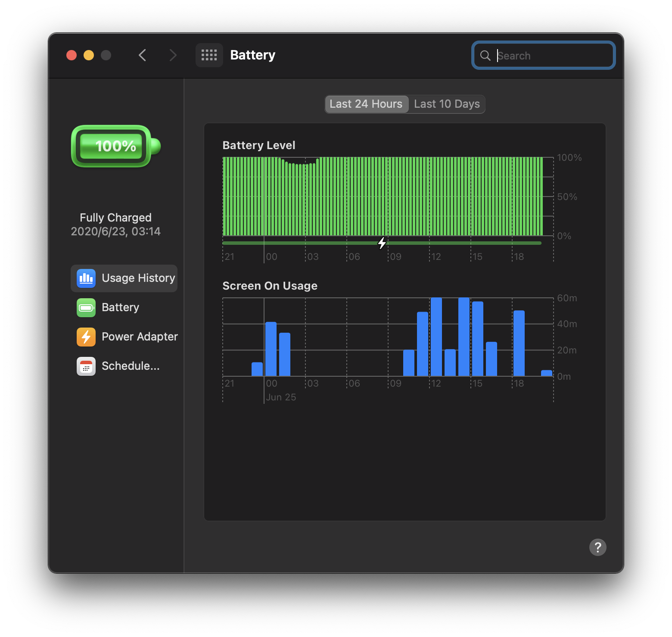
Task: Go back with the left chevron
Action: 143,55
